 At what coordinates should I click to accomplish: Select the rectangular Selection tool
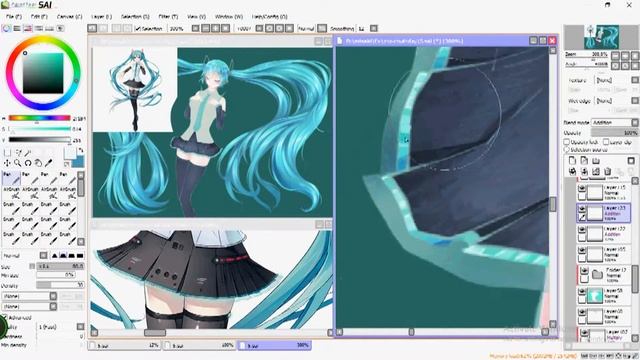tap(7, 153)
